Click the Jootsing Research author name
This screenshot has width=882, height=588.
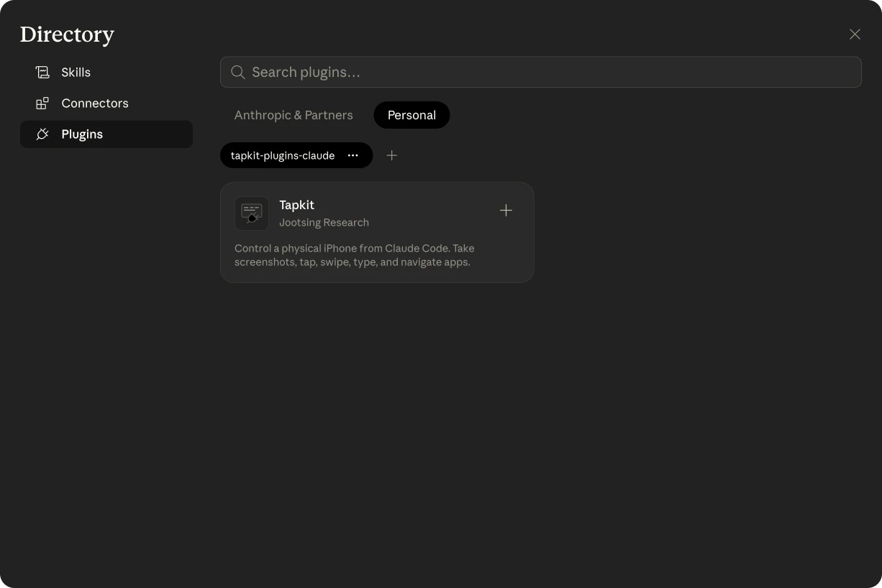324,222
